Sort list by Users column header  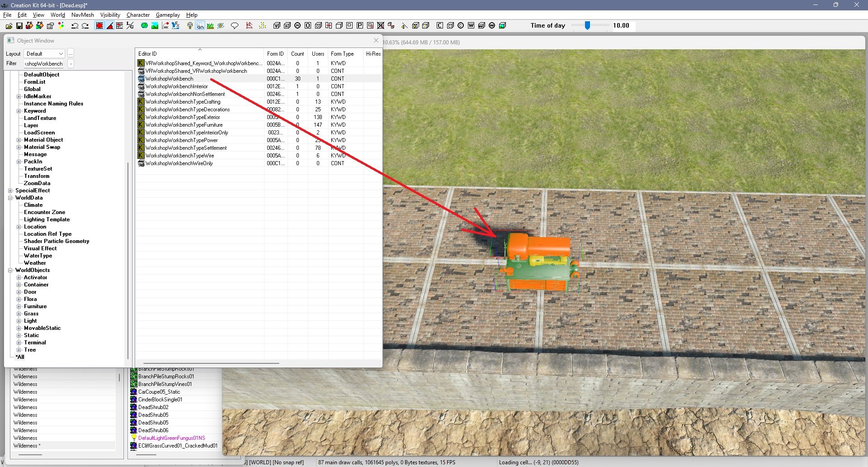tap(318, 54)
